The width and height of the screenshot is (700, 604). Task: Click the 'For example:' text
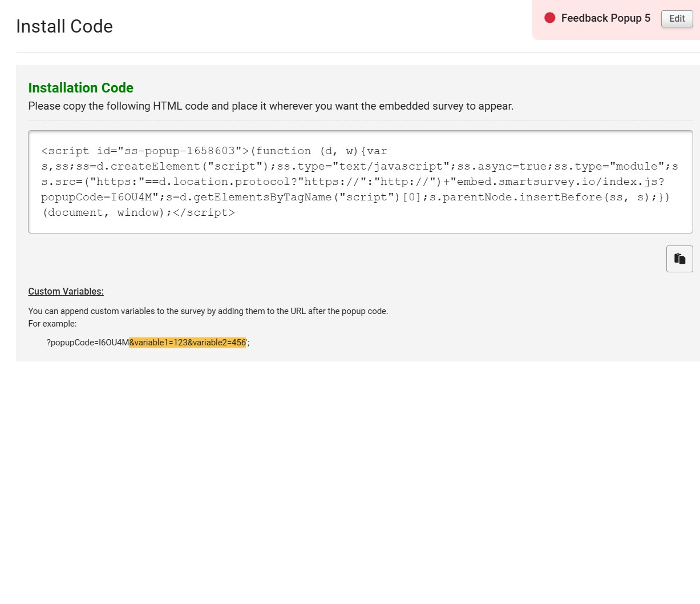pyautogui.click(x=52, y=324)
